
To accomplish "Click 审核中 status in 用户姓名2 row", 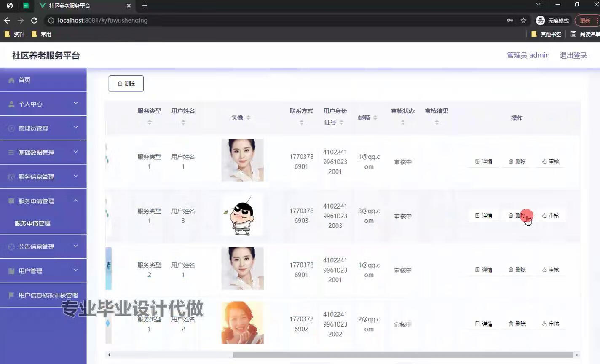I will 403,324.
